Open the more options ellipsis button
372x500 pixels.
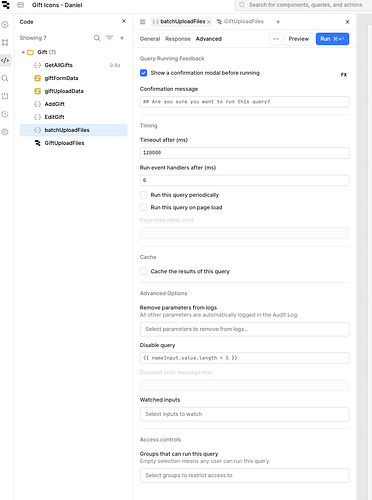click(x=276, y=39)
